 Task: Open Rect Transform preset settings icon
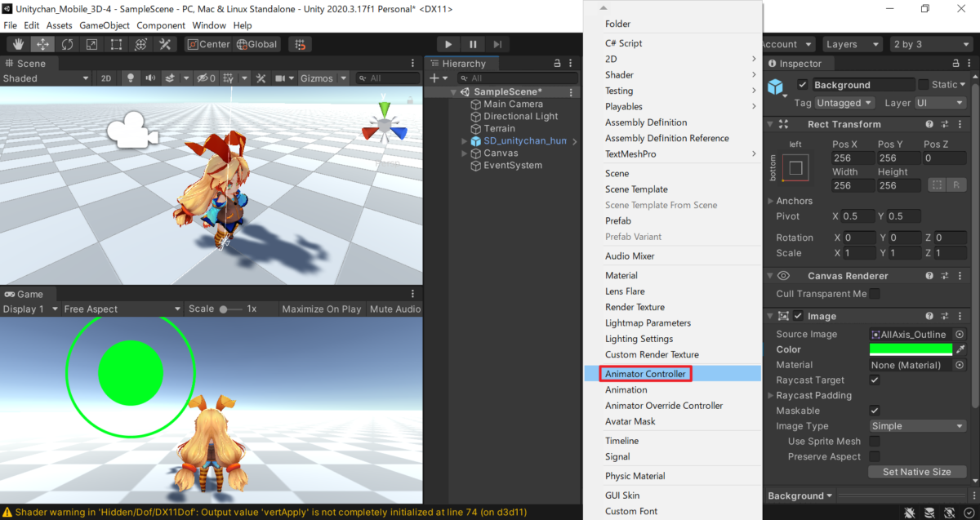click(945, 124)
